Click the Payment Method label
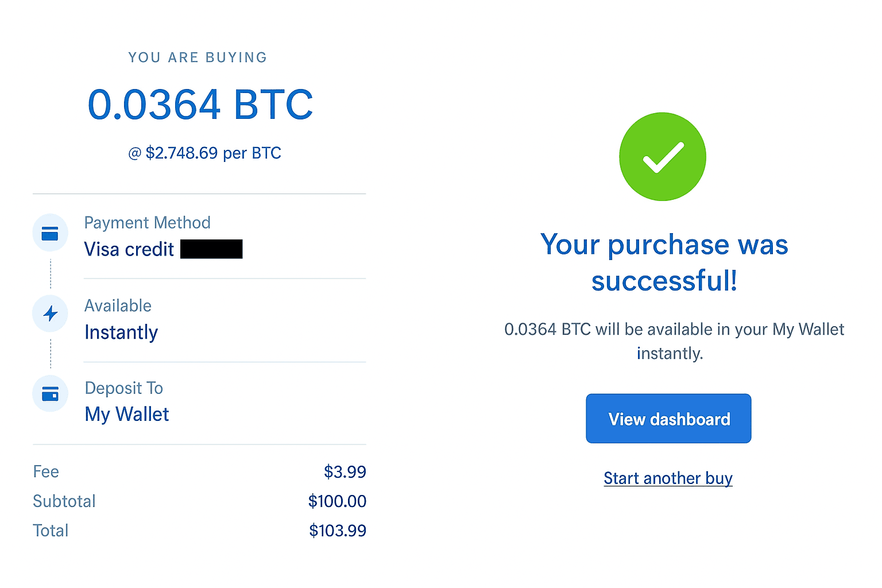Image resolution: width=882 pixels, height=588 pixels. pyautogui.click(x=147, y=223)
